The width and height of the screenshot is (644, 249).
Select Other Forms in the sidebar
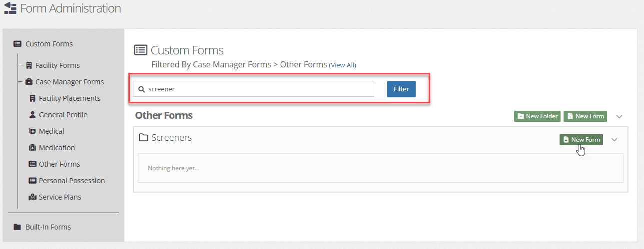point(54,164)
